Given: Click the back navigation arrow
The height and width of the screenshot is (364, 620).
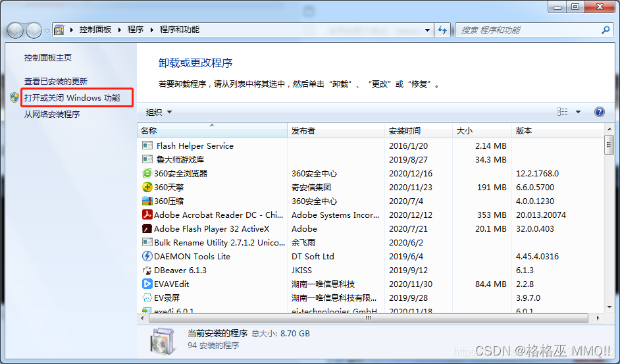Looking at the screenshot, I should coord(15,30).
